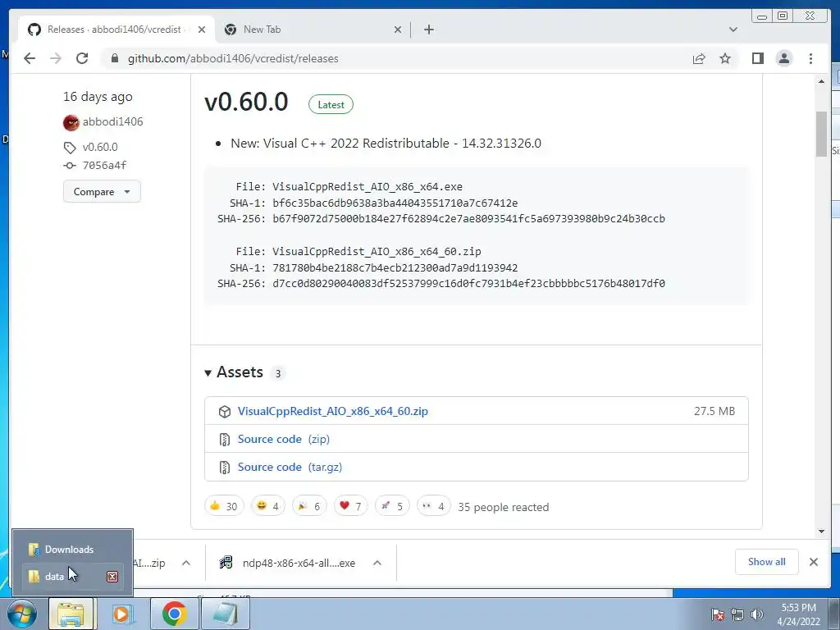Click the file icon beside Source code (tar.gz)
The width and height of the screenshot is (840, 630).
tap(225, 467)
